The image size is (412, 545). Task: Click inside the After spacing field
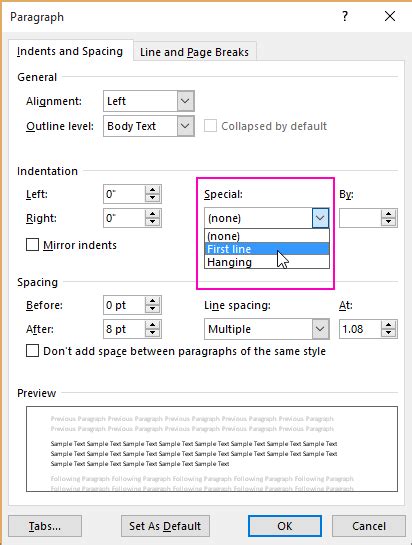pos(124,329)
